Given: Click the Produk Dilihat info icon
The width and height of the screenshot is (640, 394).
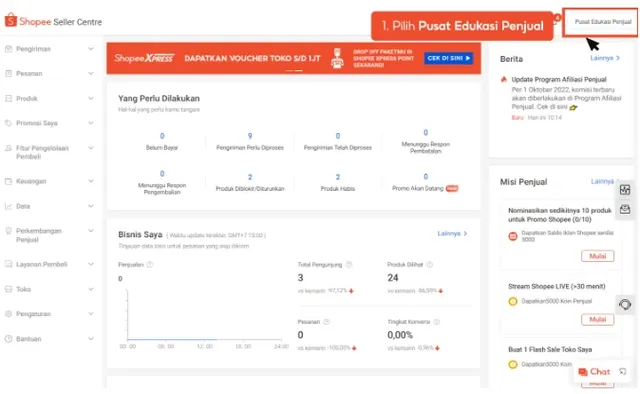Looking at the screenshot, I should pyautogui.click(x=429, y=265).
